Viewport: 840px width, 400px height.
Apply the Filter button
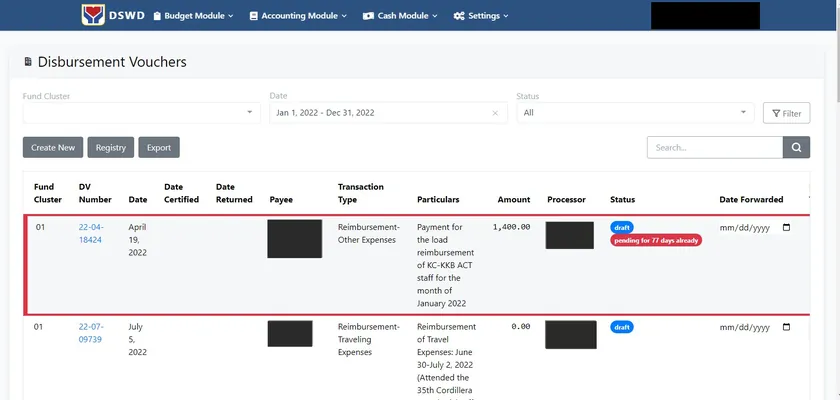point(786,113)
